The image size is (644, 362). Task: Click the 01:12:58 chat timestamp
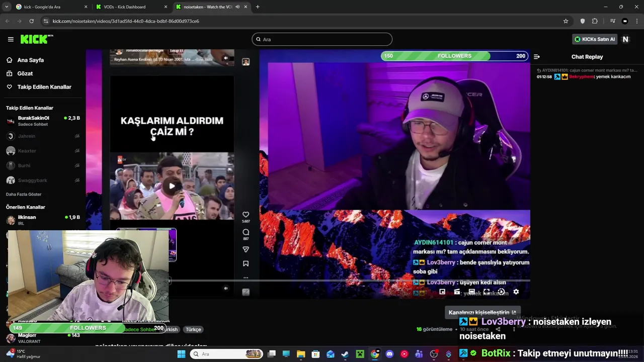point(544,77)
